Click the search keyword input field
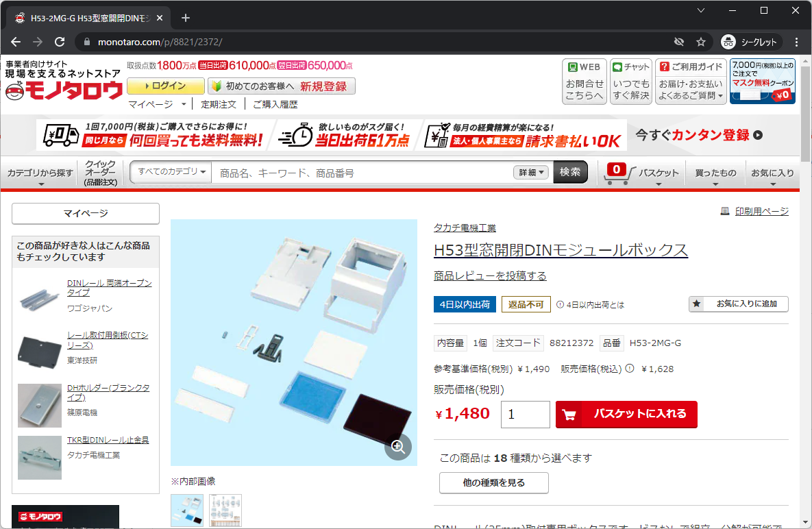The image size is (812, 529). (362, 173)
